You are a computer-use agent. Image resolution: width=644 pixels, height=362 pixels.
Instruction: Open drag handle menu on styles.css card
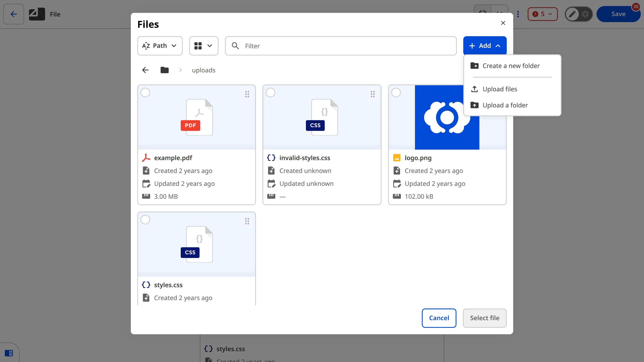(x=247, y=221)
